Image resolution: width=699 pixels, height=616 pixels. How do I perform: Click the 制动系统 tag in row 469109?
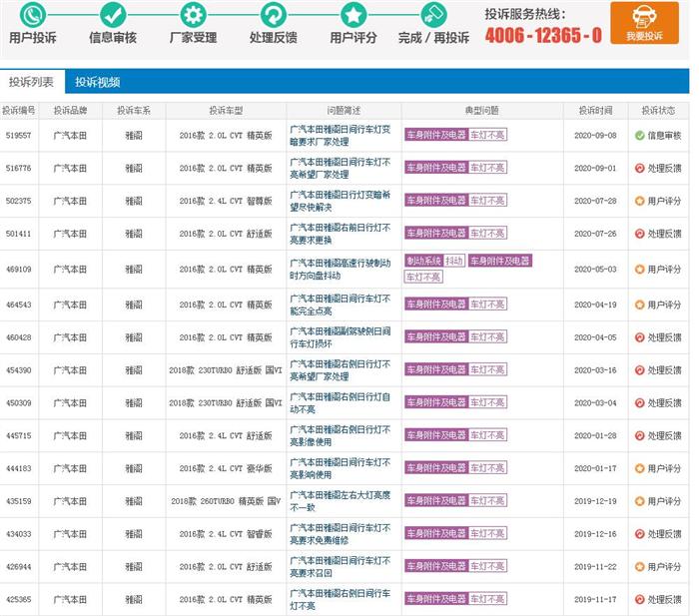click(423, 261)
